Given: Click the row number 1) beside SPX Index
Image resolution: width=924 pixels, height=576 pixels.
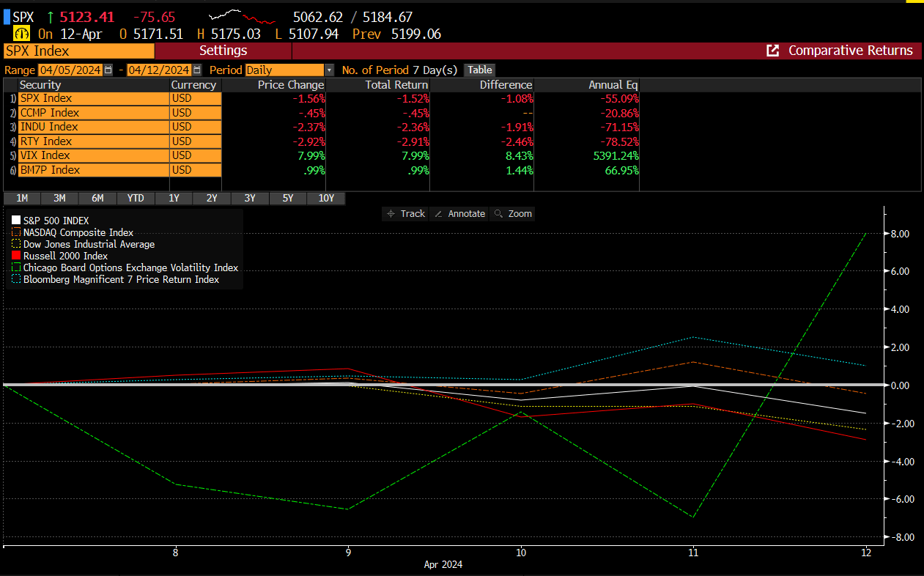Looking at the screenshot, I should point(12,98).
